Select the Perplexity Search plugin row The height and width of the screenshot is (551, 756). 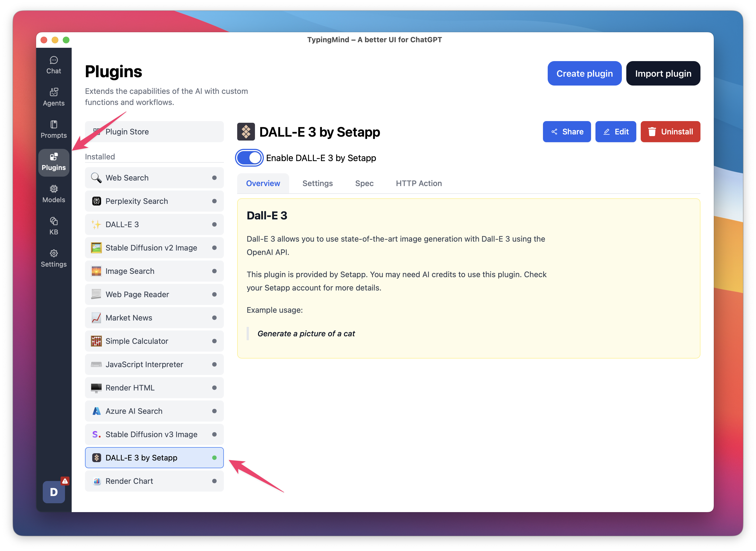tap(154, 201)
